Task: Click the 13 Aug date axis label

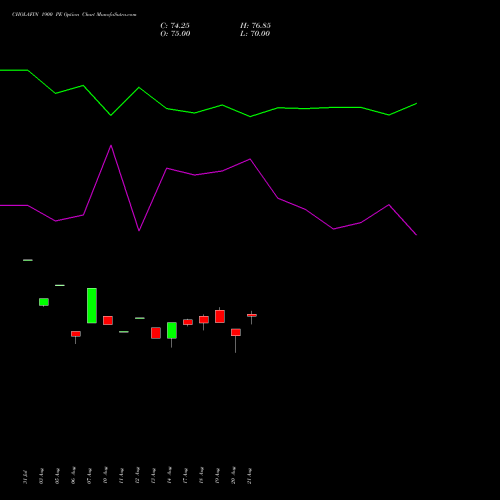Action: [153, 476]
